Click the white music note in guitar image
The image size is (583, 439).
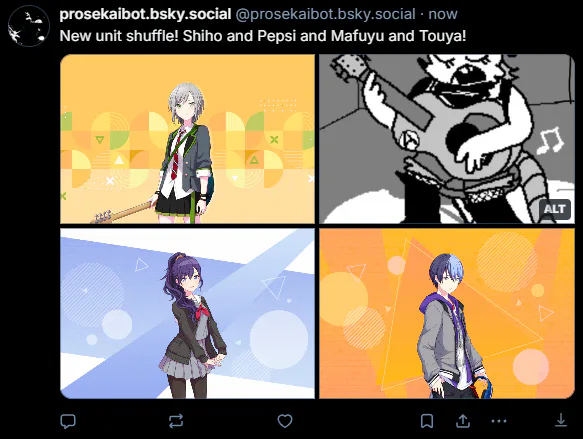pyautogui.click(x=549, y=141)
